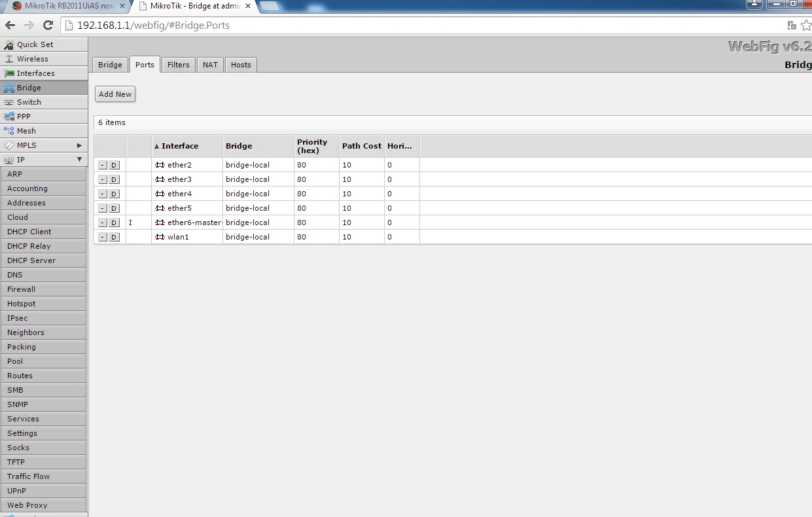Remove the ether5 port entry

pyautogui.click(x=103, y=208)
